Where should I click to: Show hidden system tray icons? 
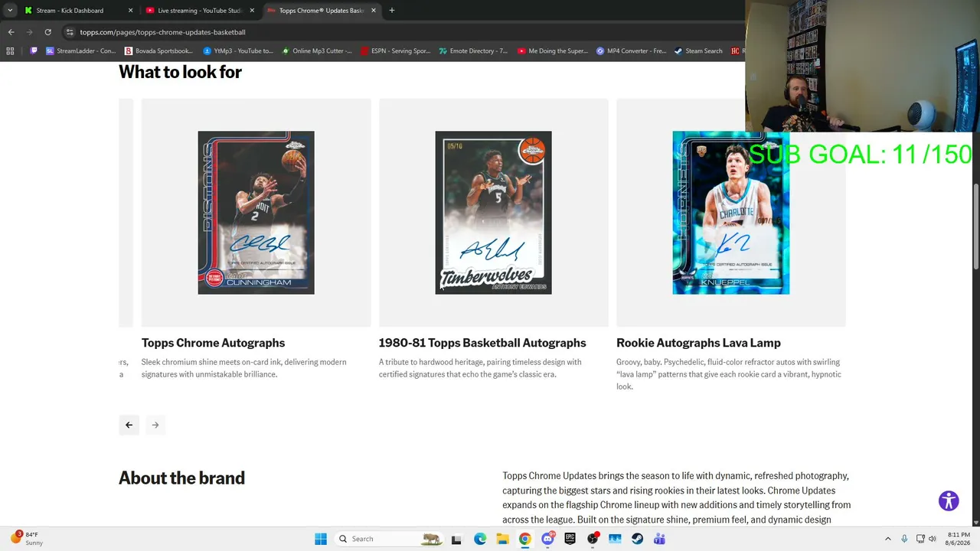(x=888, y=539)
